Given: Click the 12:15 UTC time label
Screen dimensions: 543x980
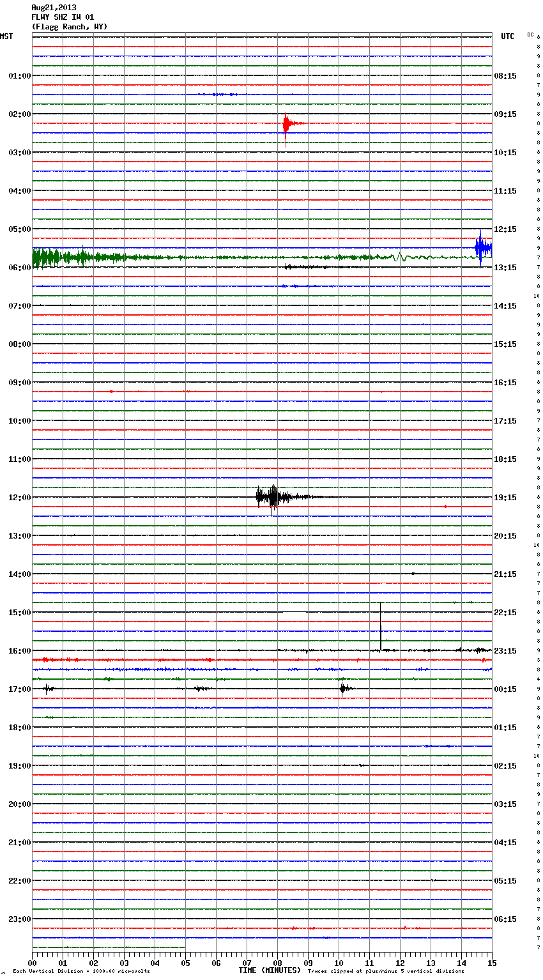Looking at the screenshot, I should point(505,229).
